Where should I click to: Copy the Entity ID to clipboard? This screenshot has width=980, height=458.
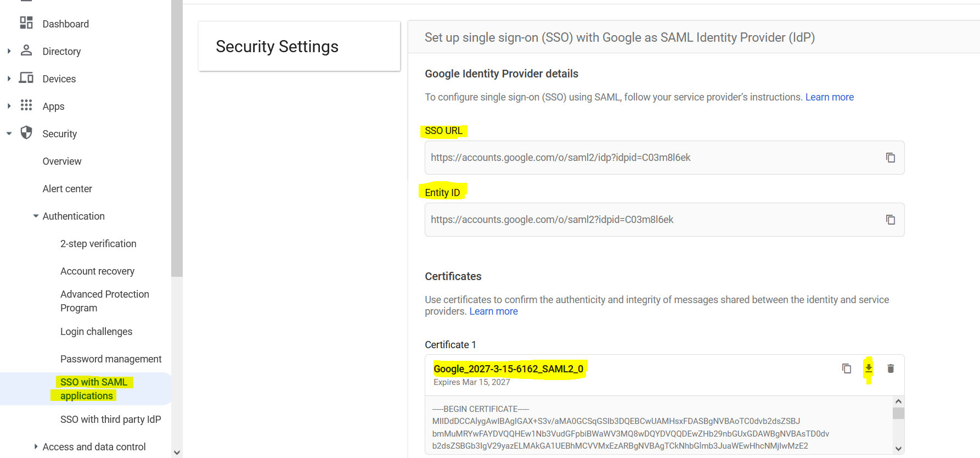890,220
